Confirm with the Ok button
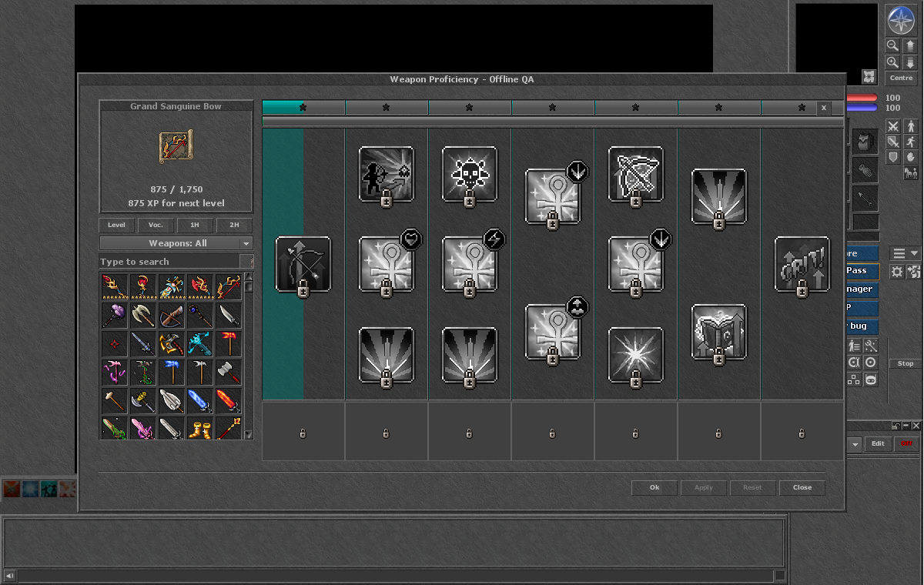The image size is (924, 585). click(654, 487)
